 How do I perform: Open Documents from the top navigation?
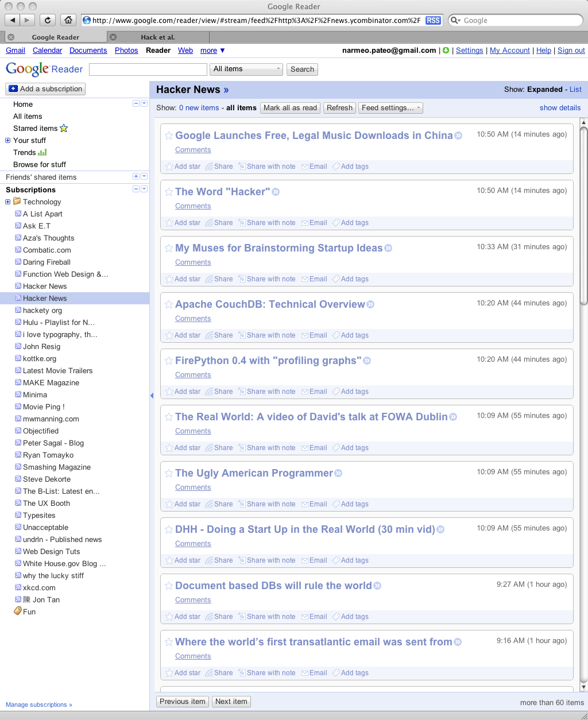coord(88,51)
